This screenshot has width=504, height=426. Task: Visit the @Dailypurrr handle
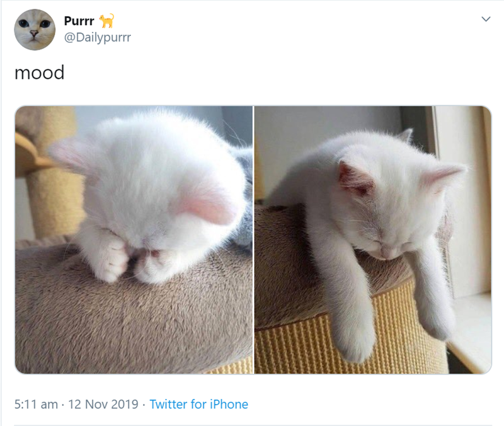tap(97, 38)
